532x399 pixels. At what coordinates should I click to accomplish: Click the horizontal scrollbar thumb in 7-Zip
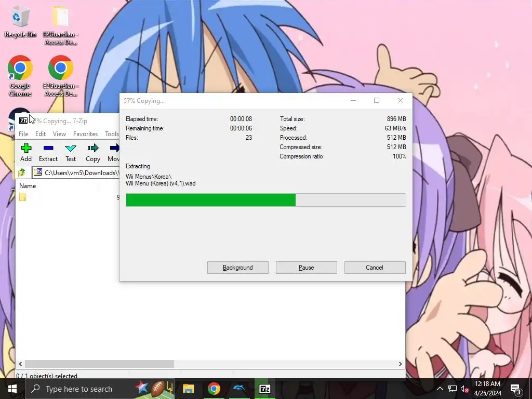coord(99,364)
